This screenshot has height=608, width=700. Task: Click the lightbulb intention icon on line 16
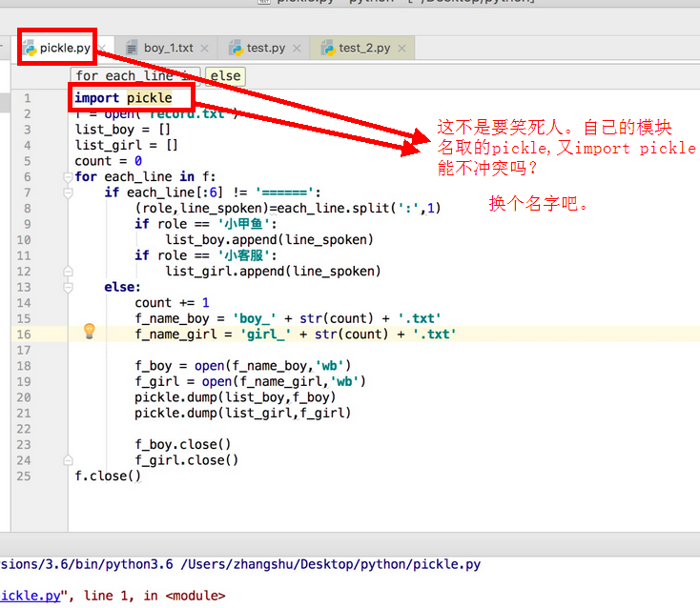(x=90, y=332)
